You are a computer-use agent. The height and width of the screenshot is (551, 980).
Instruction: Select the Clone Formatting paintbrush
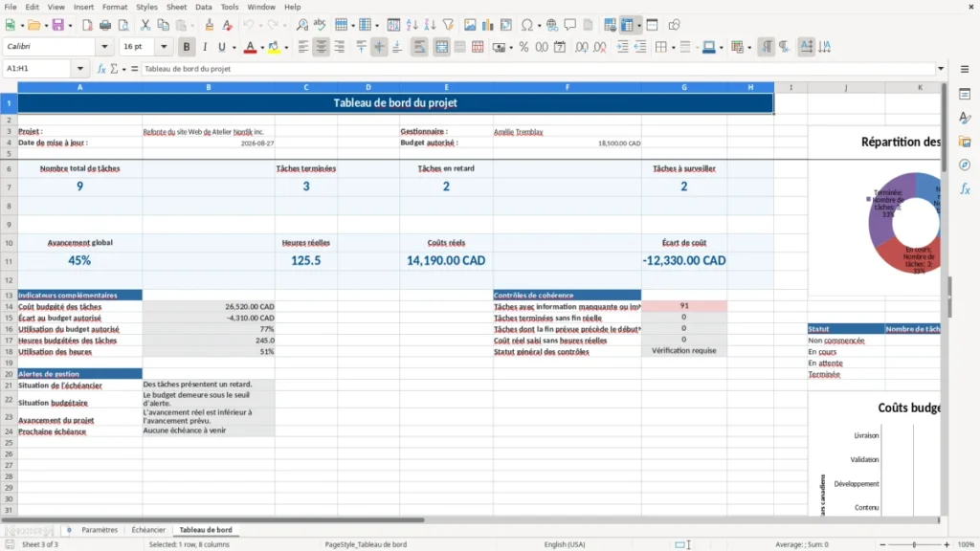click(210, 25)
